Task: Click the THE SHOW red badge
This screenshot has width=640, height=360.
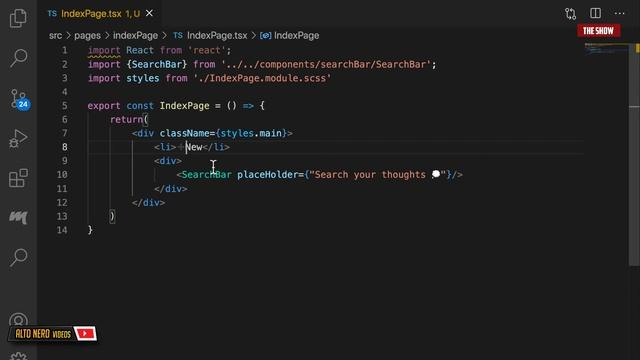Action: [598, 31]
